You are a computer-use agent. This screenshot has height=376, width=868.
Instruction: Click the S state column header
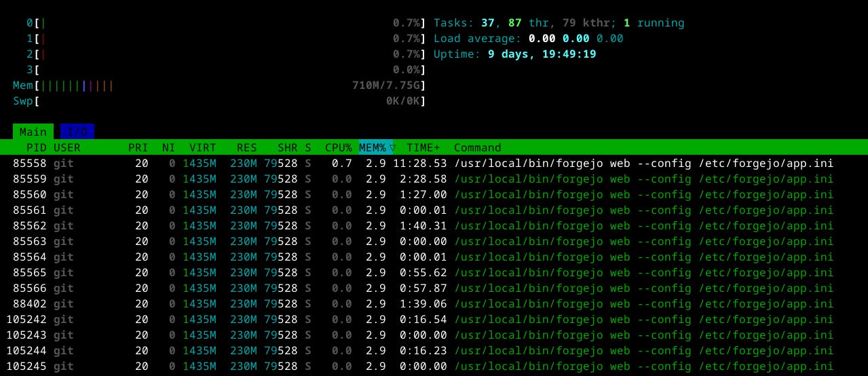[x=307, y=147]
